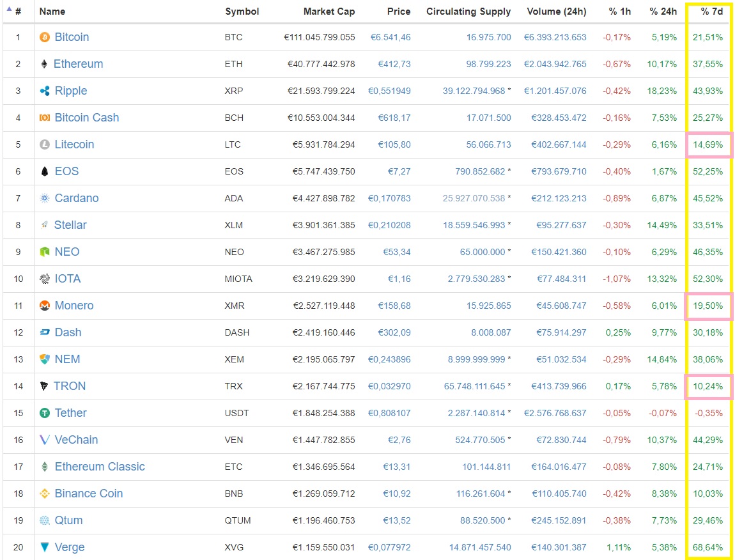Open the Binance Coin name link

pyautogui.click(x=89, y=494)
